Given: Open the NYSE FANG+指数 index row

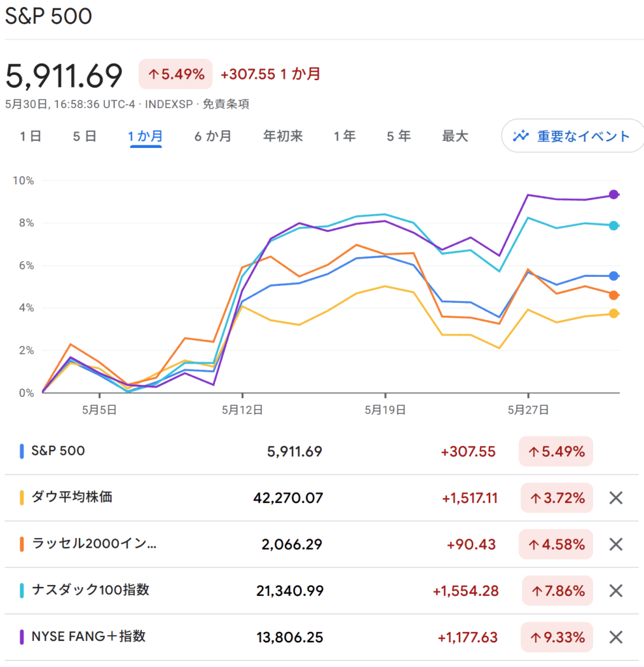Looking at the screenshot, I should pos(322,637).
